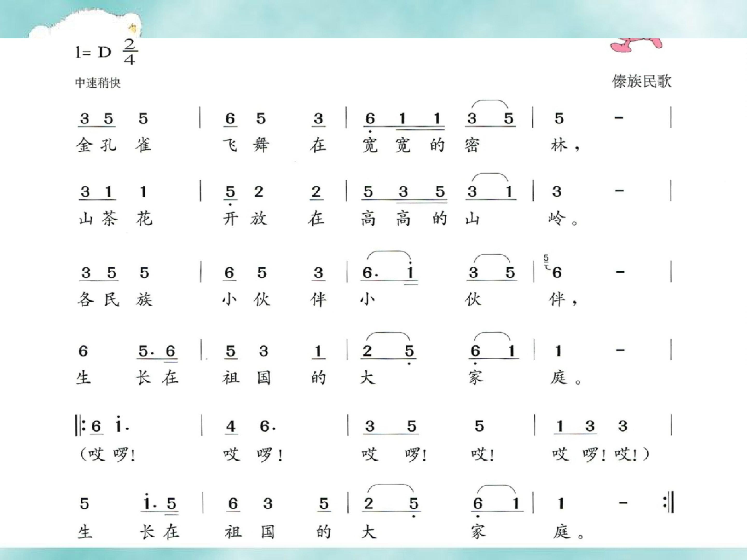Click the lyric character "各"

pyautogui.click(x=86, y=299)
